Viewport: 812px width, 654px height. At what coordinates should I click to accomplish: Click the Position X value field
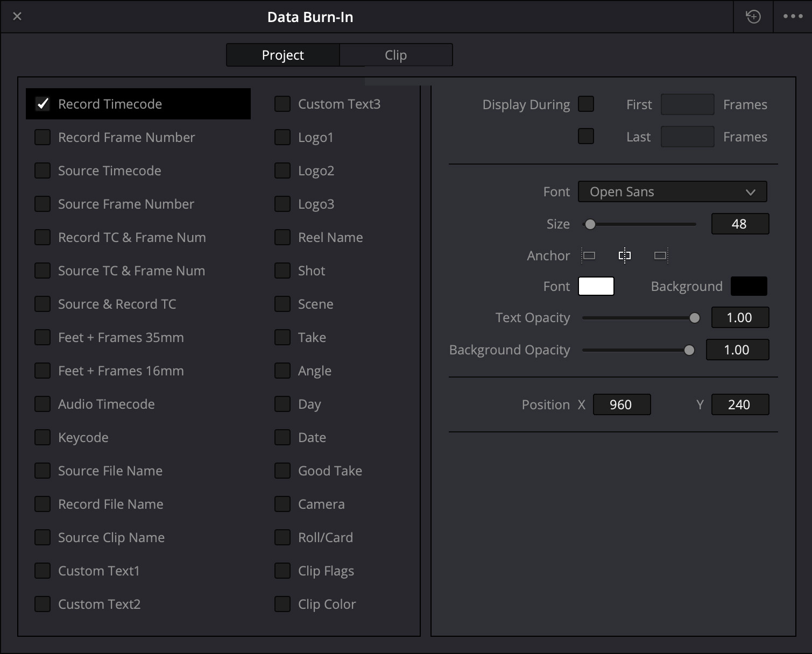(x=622, y=404)
